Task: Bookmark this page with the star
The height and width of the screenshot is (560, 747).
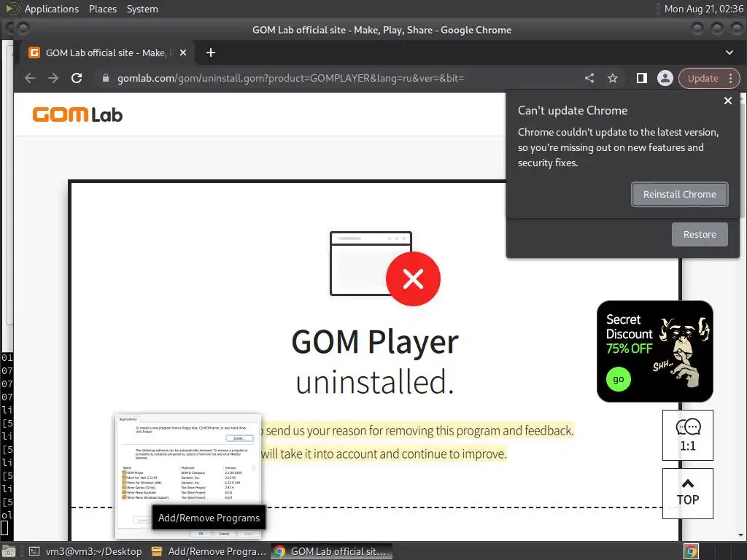Action: pos(613,78)
